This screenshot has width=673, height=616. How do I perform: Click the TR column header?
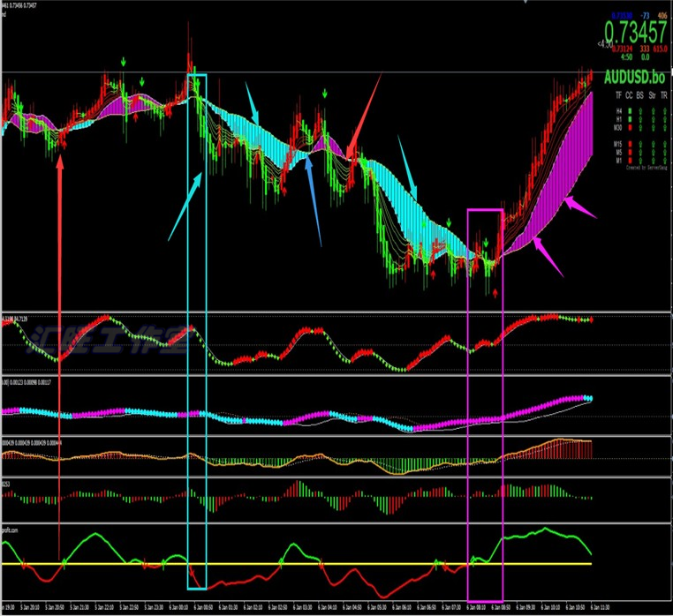664,95
